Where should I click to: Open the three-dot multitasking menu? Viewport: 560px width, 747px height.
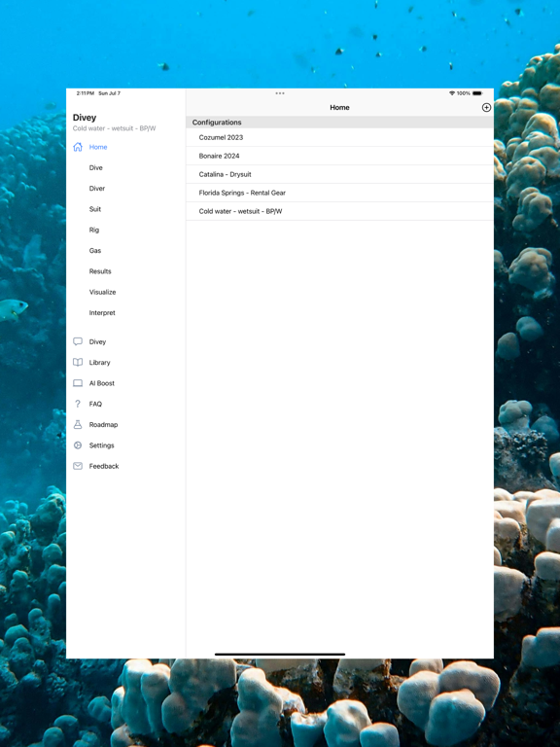[280, 93]
